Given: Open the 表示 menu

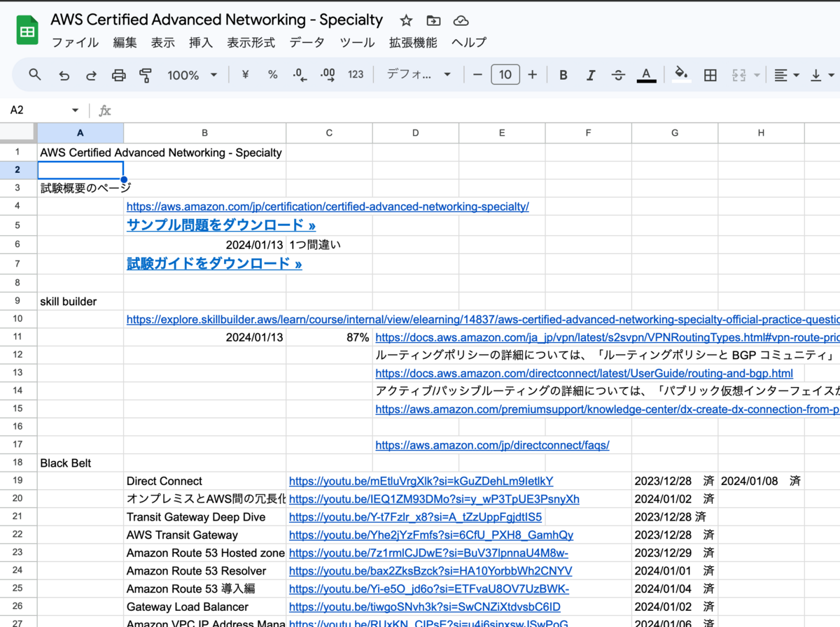Looking at the screenshot, I should coord(163,43).
